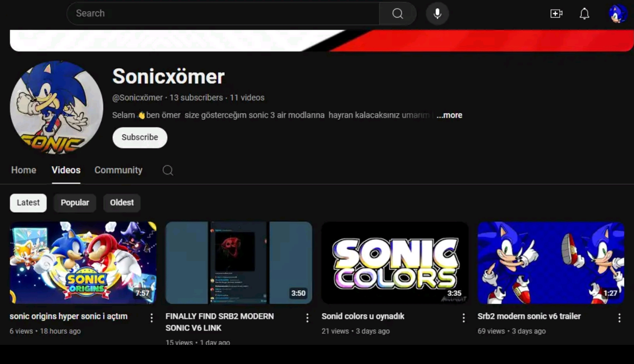Click title 'Sonid colors u oynadık'

tap(363, 316)
